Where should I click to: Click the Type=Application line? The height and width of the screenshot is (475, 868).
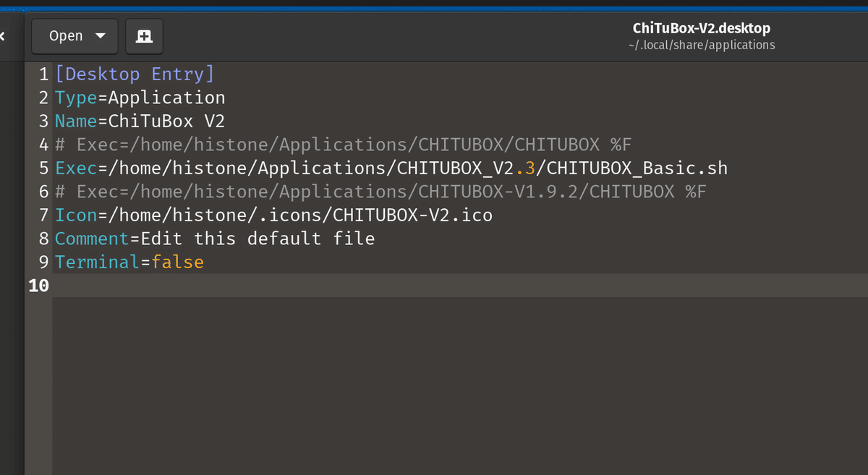pos(140,98)
